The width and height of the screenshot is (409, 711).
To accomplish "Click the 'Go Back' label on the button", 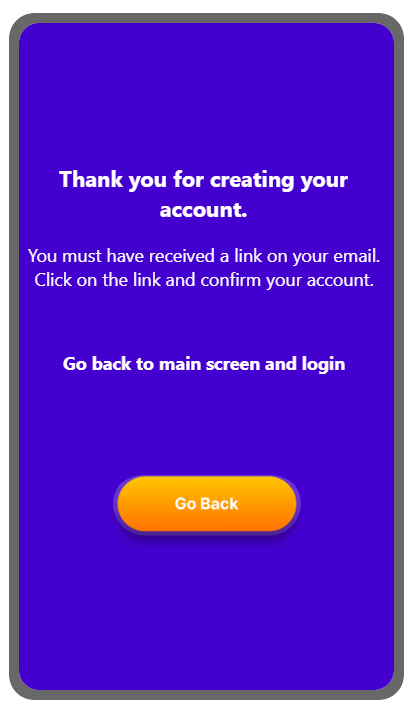I will [x=206, y=504].
